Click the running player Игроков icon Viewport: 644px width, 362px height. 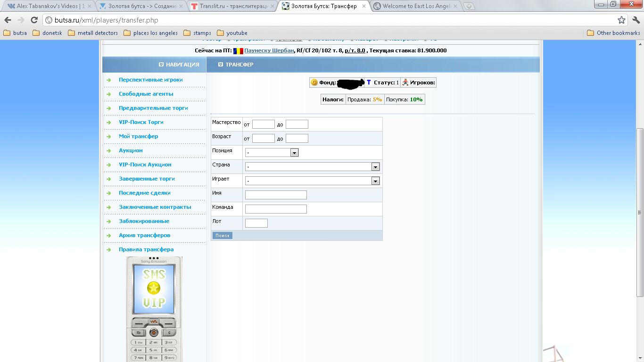405,82
